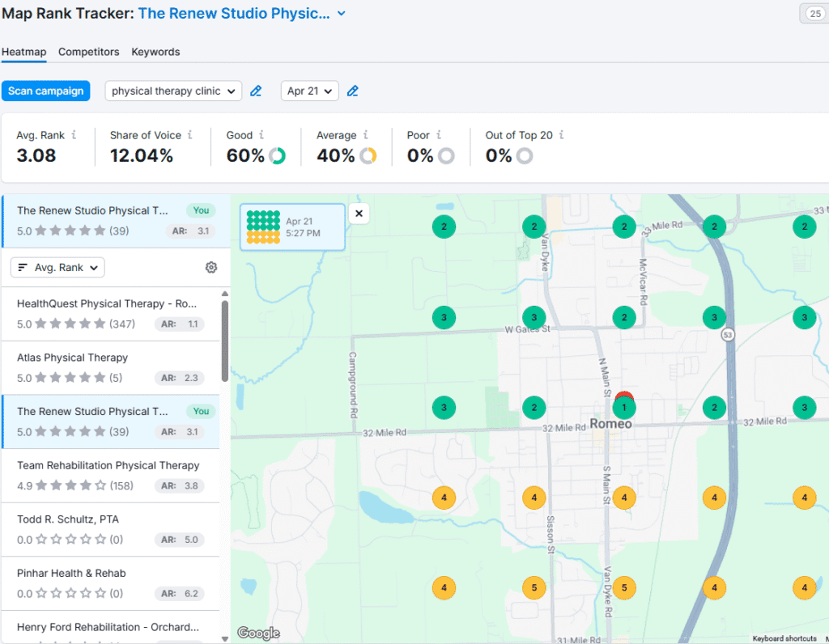
Task: Show the Poor metric info icon
Action: [438, 135]
